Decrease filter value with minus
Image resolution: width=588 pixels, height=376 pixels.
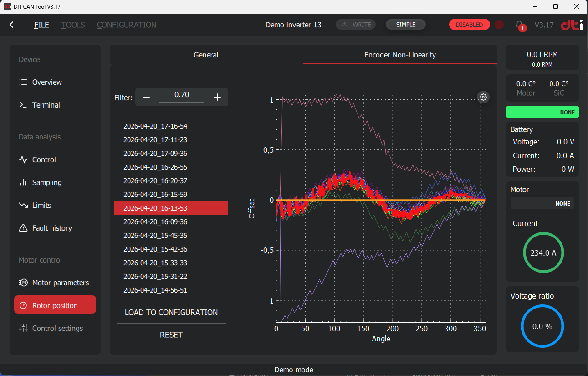coord(146,97)
